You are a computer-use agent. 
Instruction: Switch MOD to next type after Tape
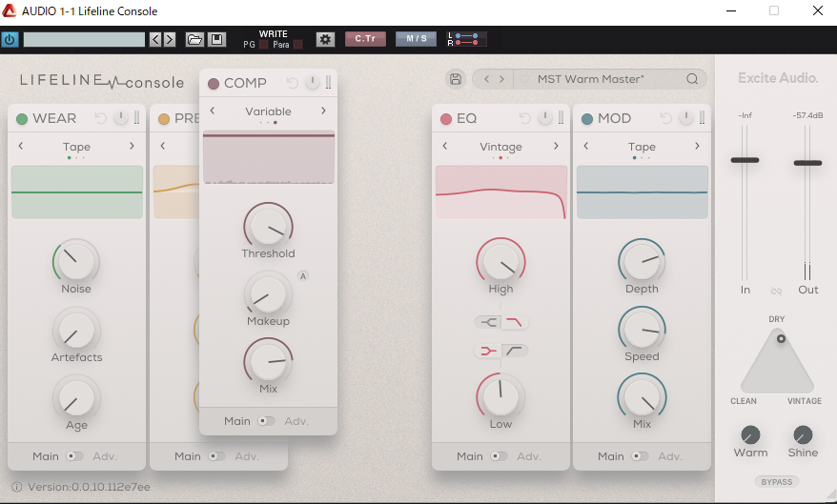pyautogui.click(x=697, y=146)
